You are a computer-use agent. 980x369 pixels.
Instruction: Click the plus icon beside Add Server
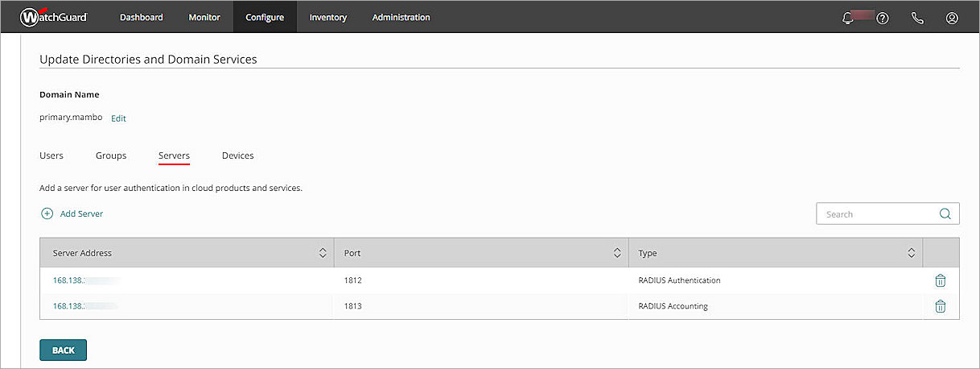point(47,214)
